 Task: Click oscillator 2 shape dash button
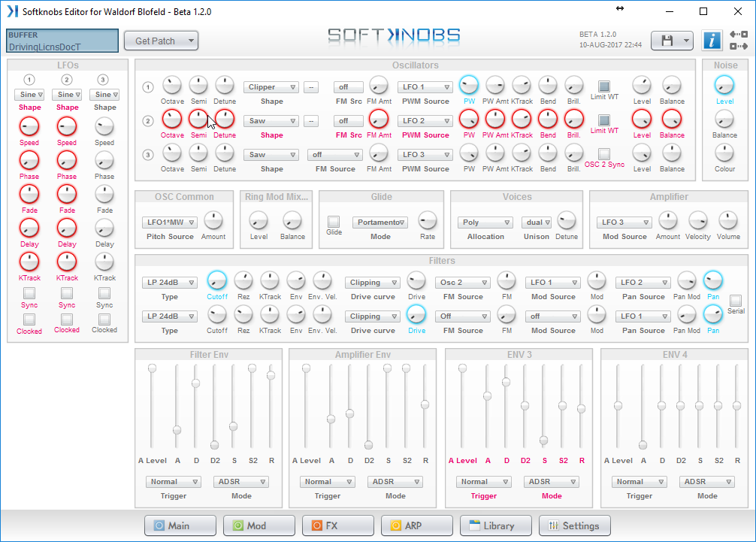click(x=311, y=120)
